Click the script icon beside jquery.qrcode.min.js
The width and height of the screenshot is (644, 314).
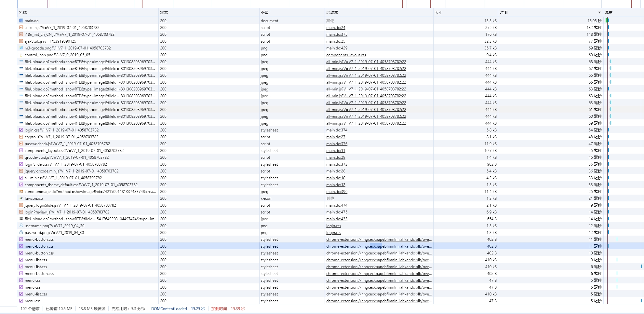(x=21, y=171)
